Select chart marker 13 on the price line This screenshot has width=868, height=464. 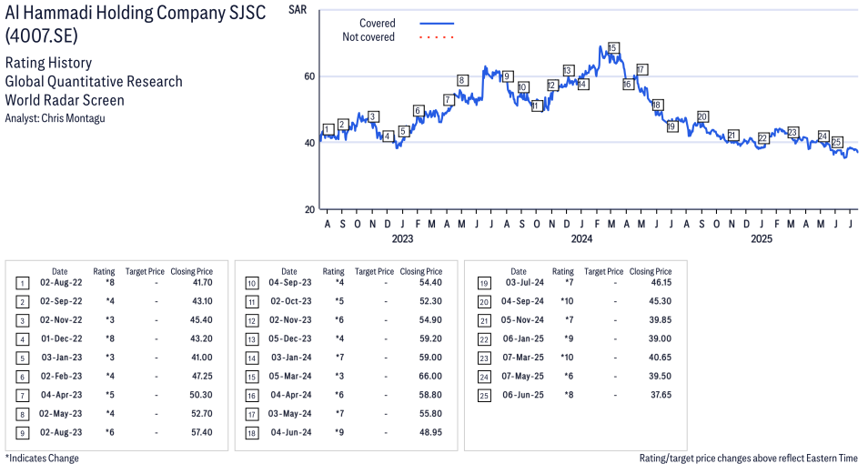[x=568, y=70]
